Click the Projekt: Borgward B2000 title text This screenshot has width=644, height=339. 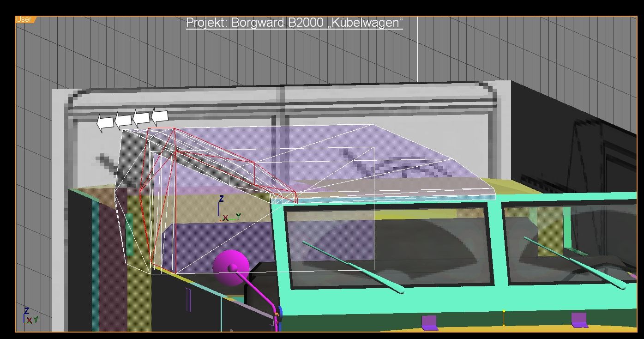click(295, 23)
